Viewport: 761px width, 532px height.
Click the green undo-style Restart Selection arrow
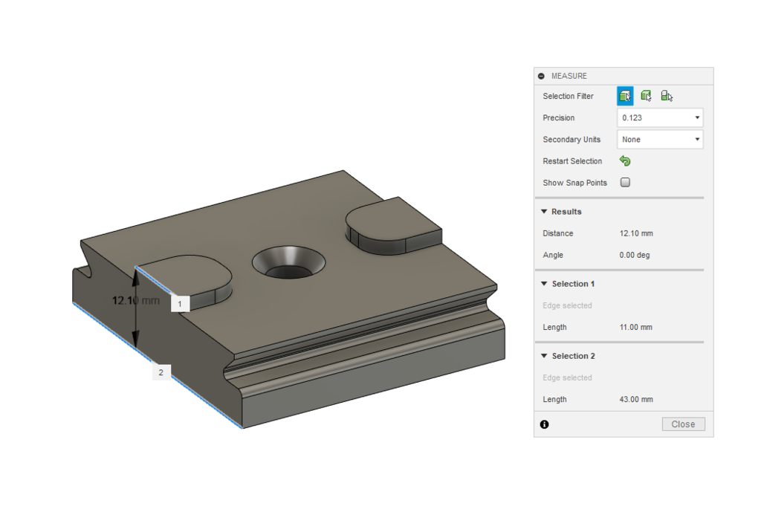(625, 160)
